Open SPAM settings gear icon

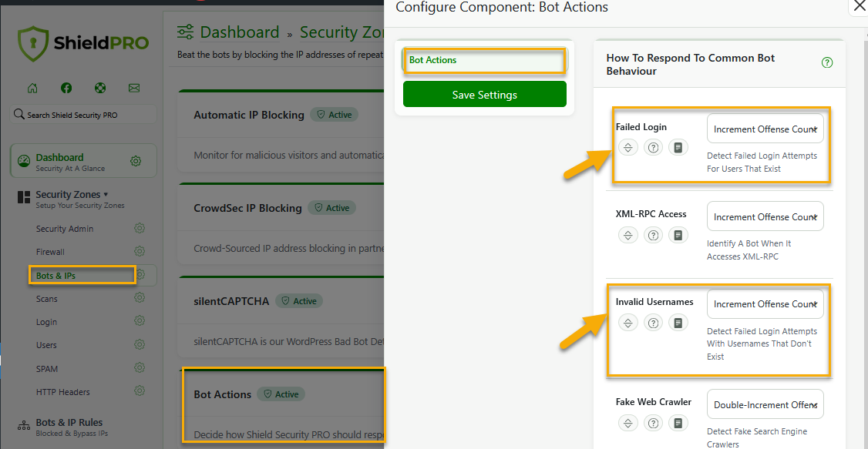(140, 367)
